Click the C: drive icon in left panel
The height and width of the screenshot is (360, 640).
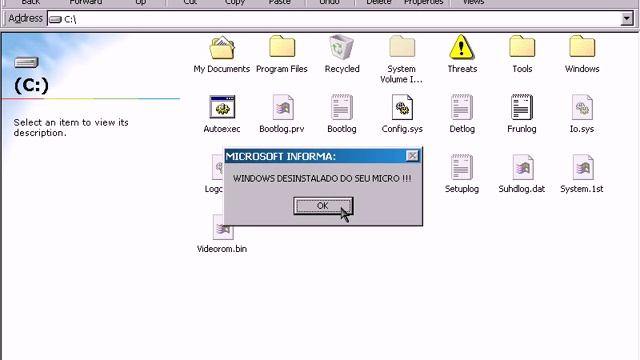[x=26, y=62]
